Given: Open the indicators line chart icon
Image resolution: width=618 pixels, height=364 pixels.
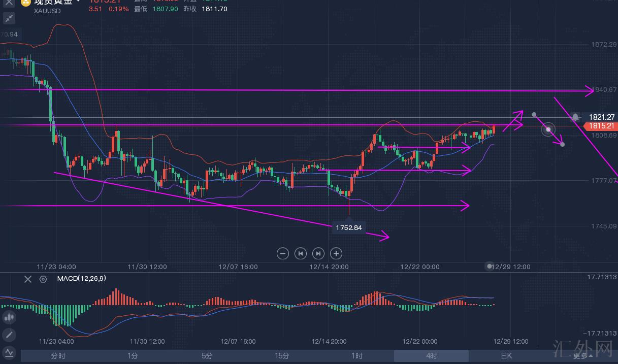Looking at the screenshot, I should [9, 352].
